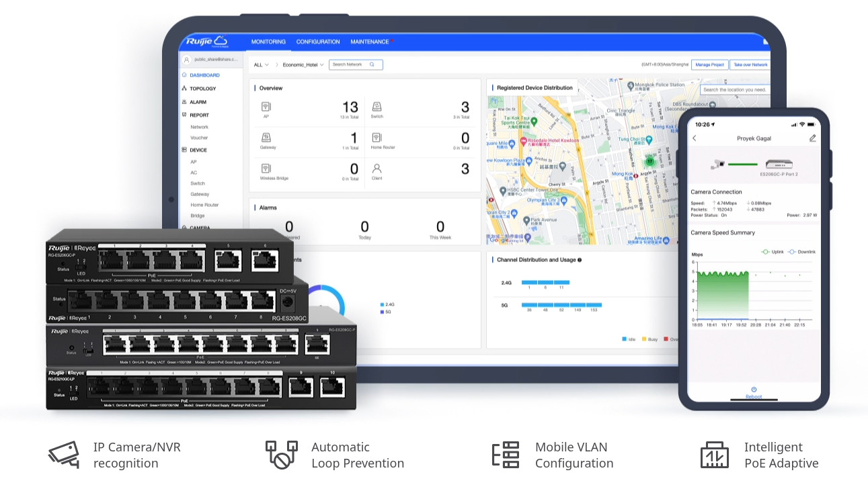The height and width of the screenshot is (487, 868).
Task: Click the Topology icon in the sidebar
Action: [x=184, y=89]
